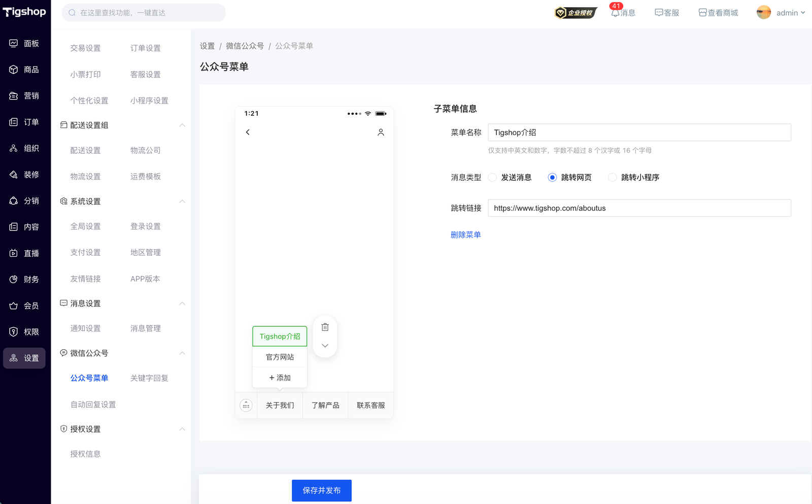Viewport: 812px width, 504px height.
Task: Collapse the 配送设置组 section
Action: (x=182, y=125)
